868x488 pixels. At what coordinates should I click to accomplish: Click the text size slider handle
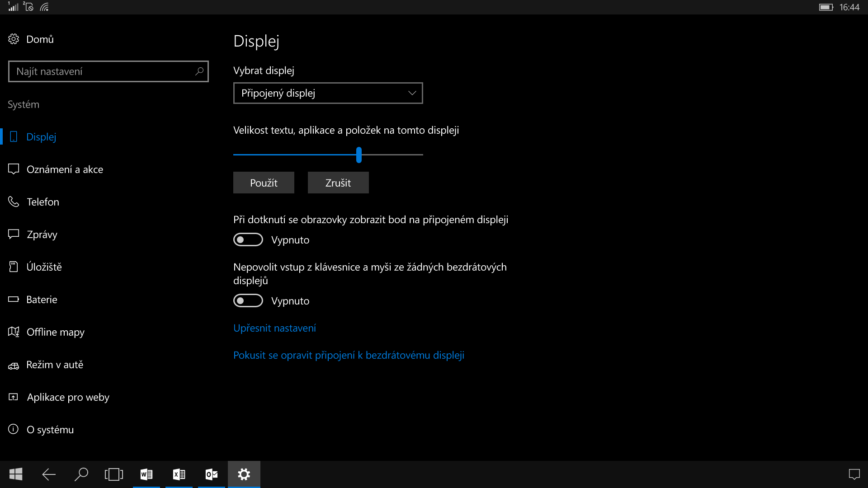pos(359,155)
